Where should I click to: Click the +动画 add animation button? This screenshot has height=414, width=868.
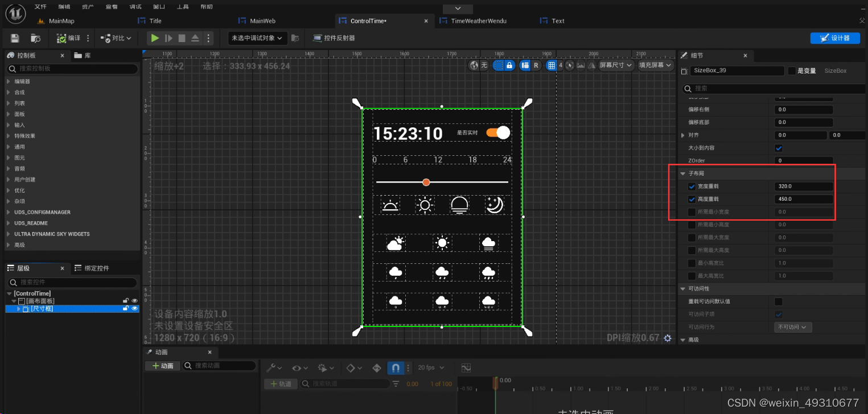163,366
